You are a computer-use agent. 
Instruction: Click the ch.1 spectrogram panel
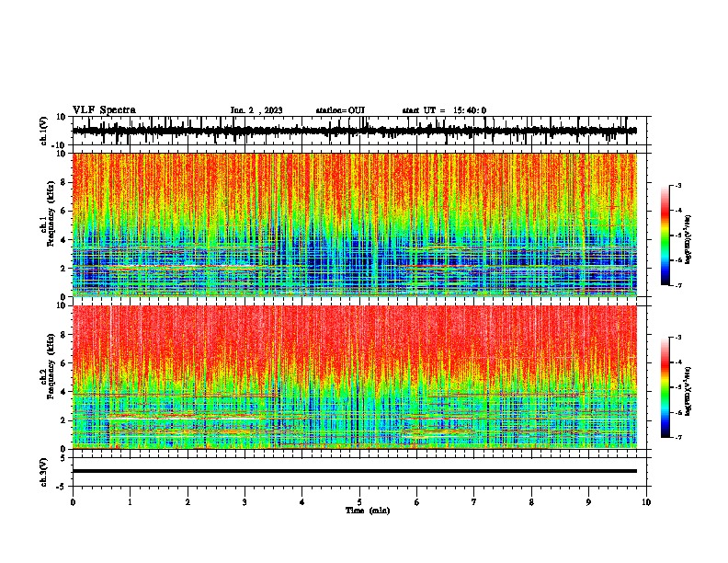tap(355, 224)
